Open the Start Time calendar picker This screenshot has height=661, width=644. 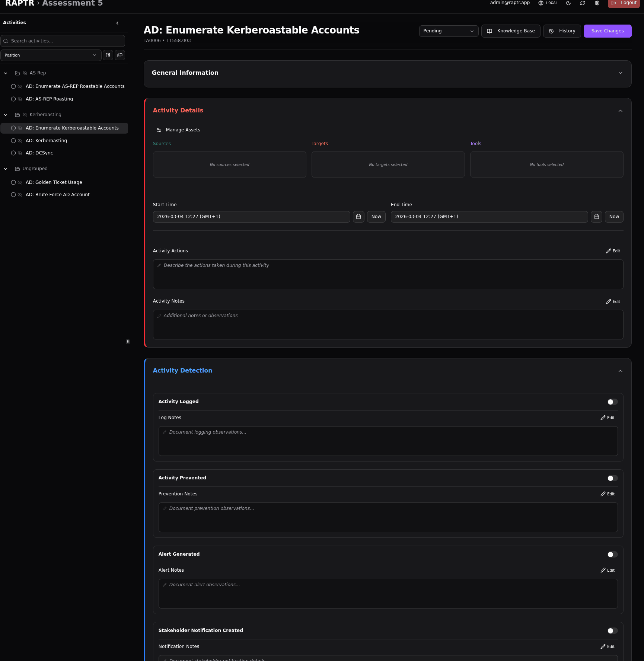tap(358, 217)
